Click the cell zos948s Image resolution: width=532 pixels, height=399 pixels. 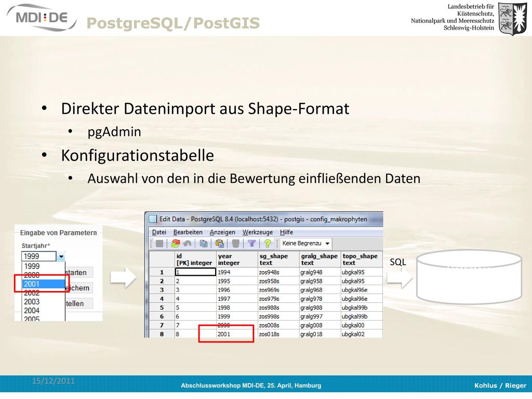coord(278,272)
